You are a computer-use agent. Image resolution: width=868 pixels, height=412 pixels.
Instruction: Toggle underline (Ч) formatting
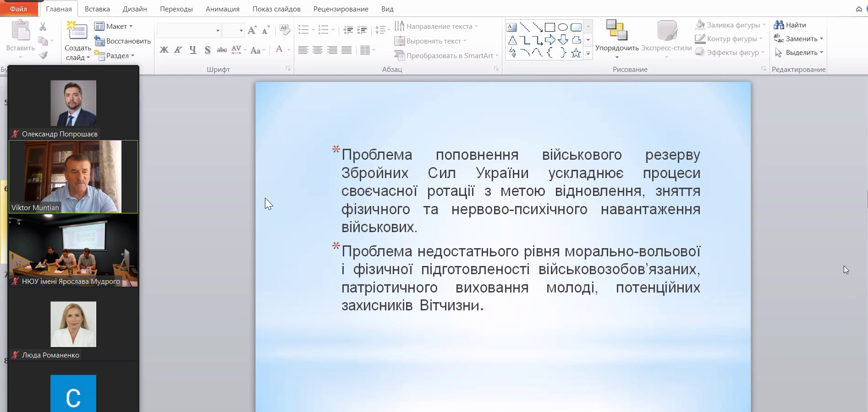tap(193, 50)
